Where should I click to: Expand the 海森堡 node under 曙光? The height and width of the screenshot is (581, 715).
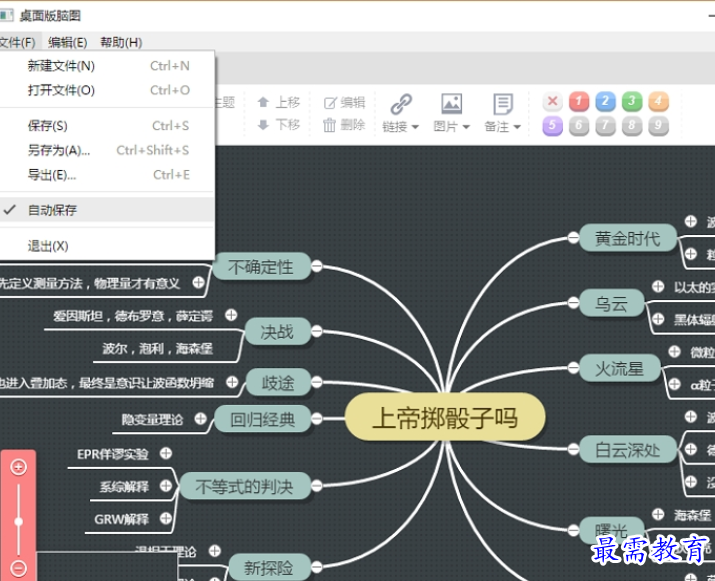click(658, 514)
